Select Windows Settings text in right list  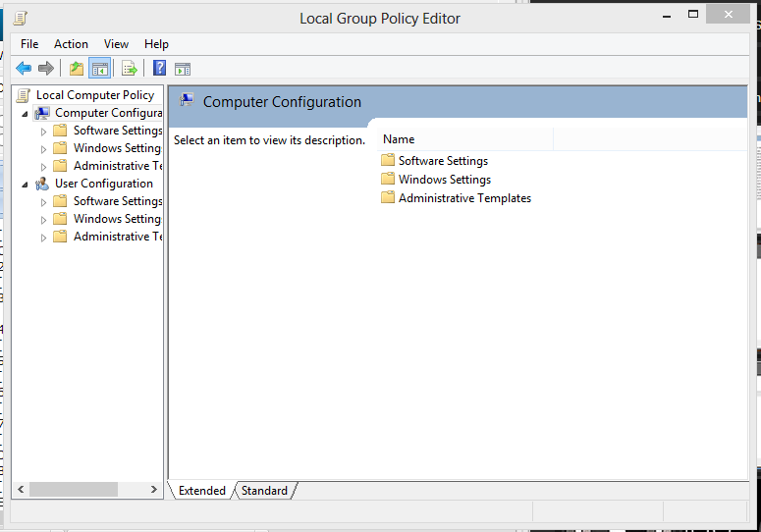(x=445, y=180)
